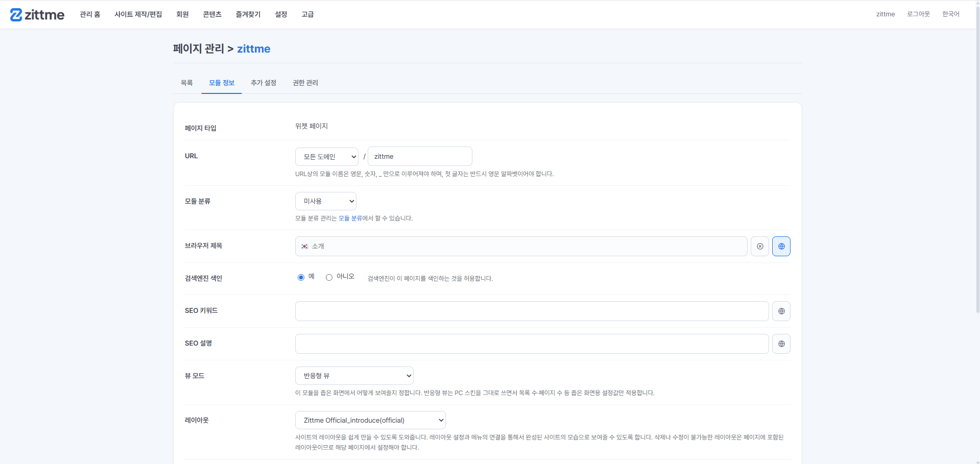Open the '사이트 제작/편집' menu

tap(138, 14)
